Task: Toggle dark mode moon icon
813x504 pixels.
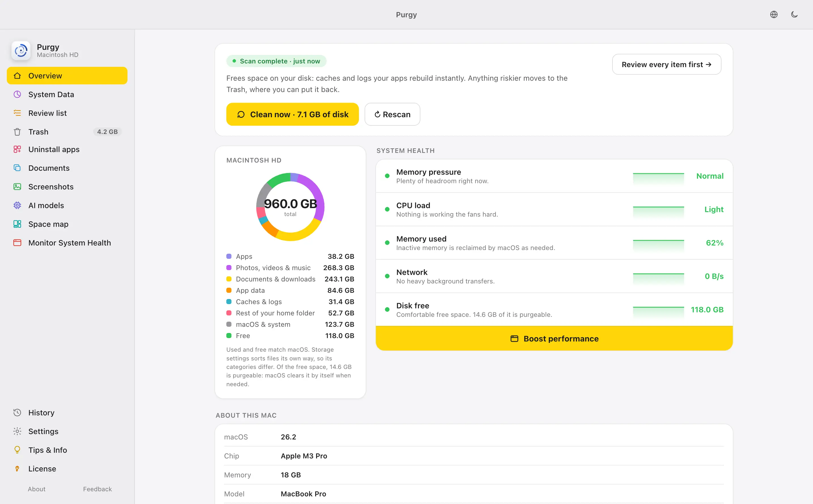Action: (794, 14)
